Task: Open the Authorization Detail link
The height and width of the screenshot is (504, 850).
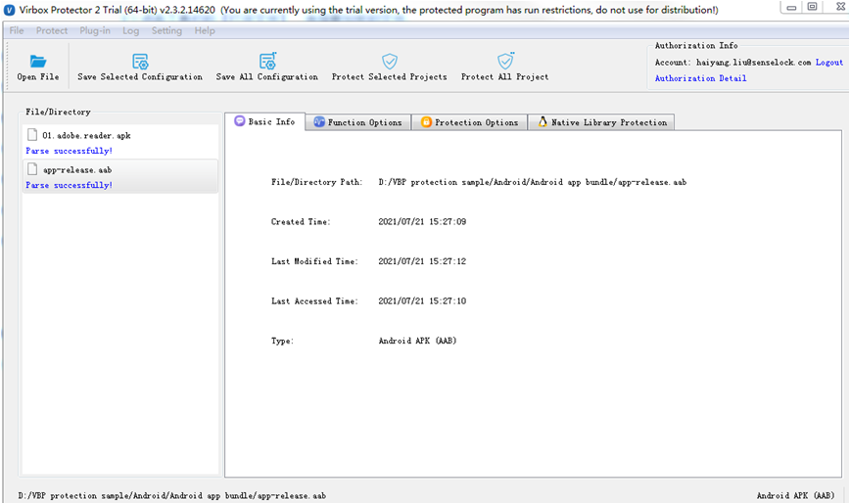Action: coord(700,78)
